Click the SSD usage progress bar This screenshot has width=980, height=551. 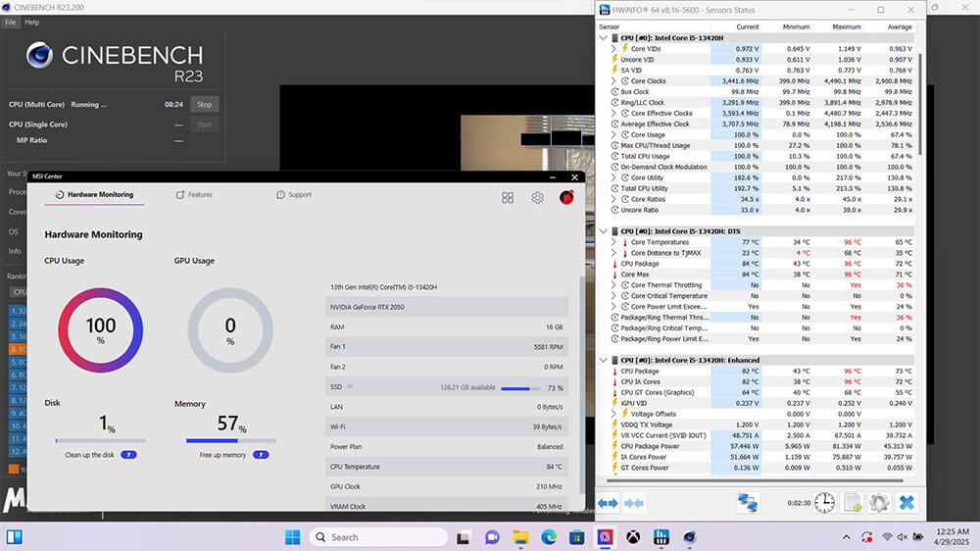point(520,388)
